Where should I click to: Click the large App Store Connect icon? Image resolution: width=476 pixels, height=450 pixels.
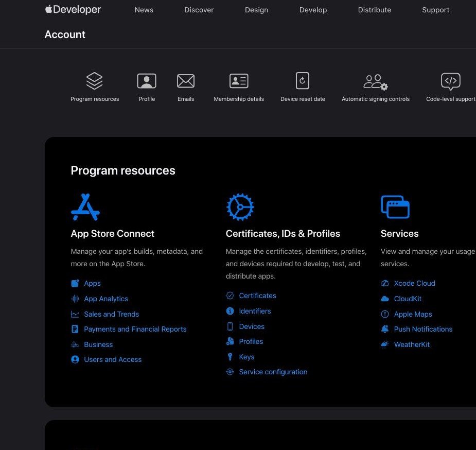[x=85, y=207]
